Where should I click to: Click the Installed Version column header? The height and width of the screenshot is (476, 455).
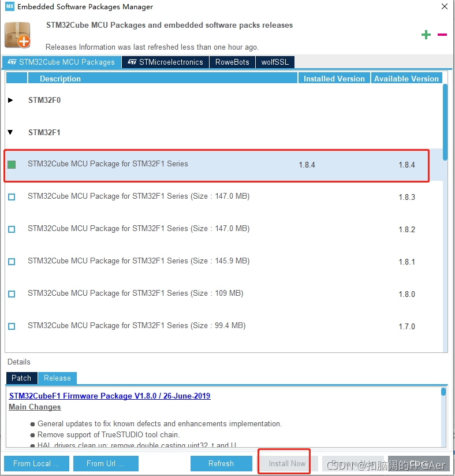334,79
